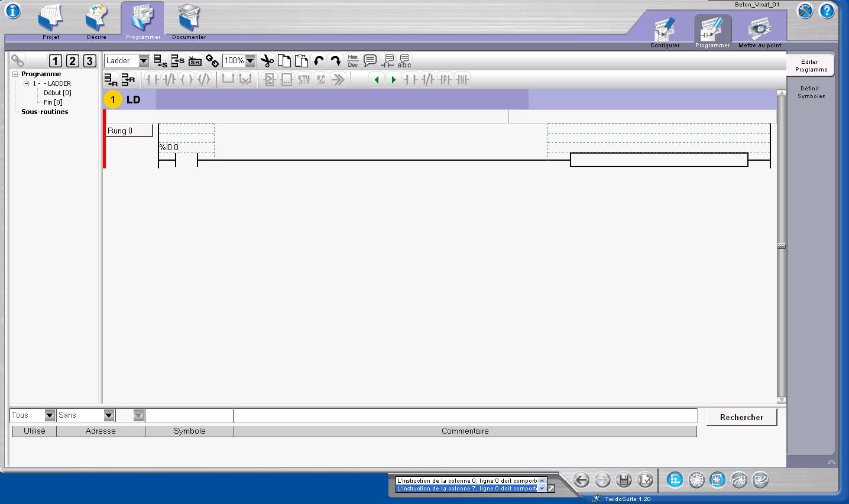Image resolution: width=849 pixels, height=504 pixels.
Task: Sort by the Symbole column header
Action: tap(189, 431)
